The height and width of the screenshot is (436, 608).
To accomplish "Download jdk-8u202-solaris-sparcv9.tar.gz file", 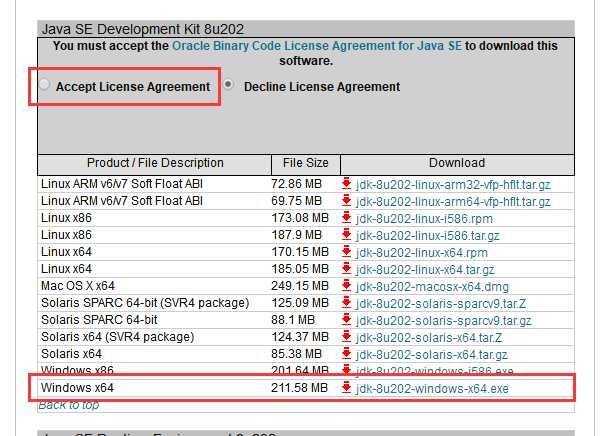I will tap(444, 321).
